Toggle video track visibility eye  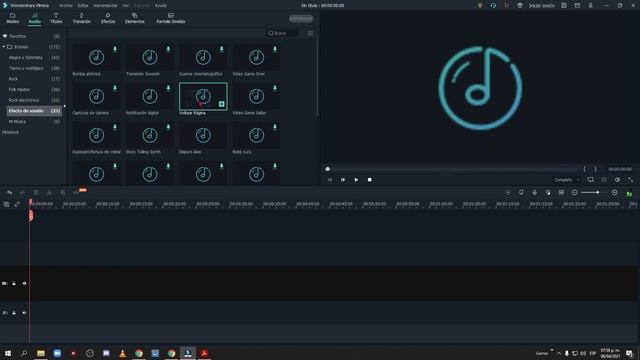24,283
